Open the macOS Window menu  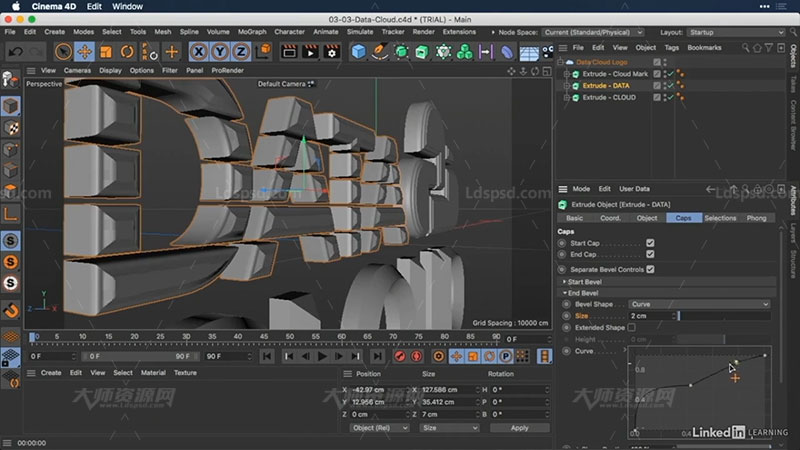point(127,6)
